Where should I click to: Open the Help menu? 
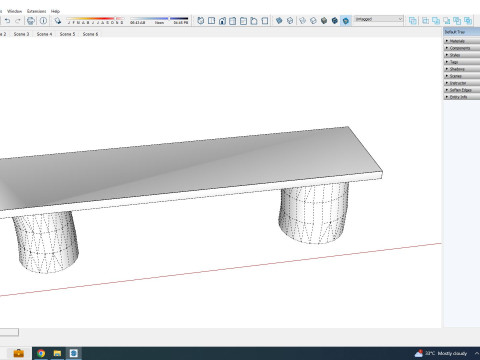point(55,11)
